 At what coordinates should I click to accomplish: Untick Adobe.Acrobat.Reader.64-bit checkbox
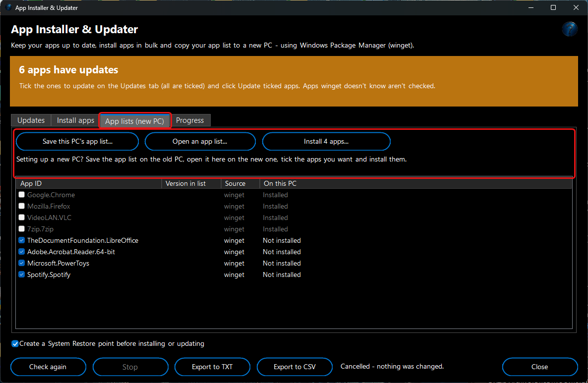point(22,252)
